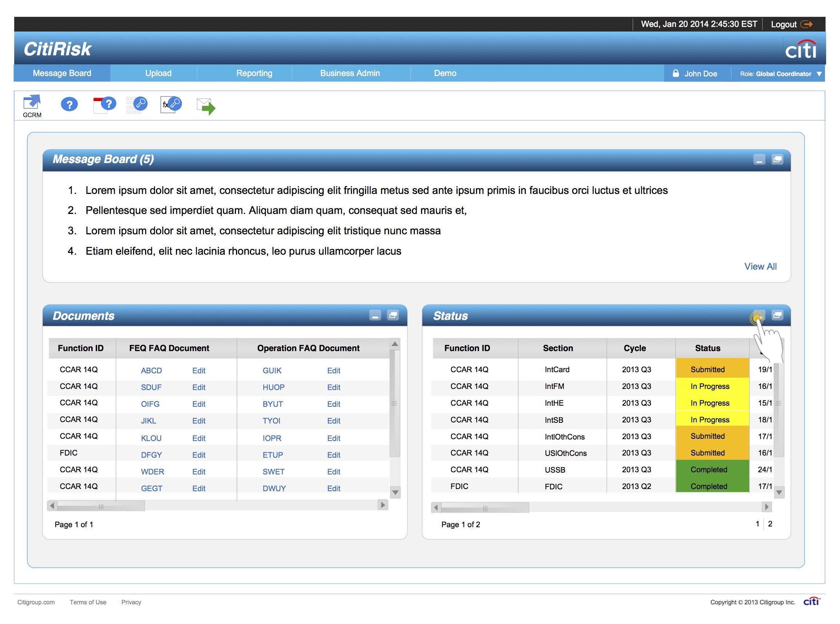Open the ABCD document link
This screenshot has height=624, width=840.
tap(151, 370)
